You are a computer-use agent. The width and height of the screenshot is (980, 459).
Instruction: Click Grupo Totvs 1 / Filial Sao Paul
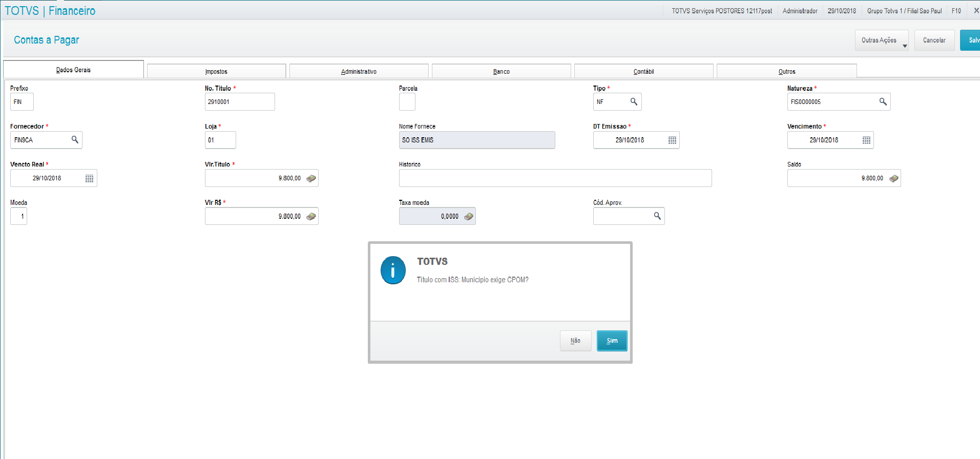[x=904, y=11]
